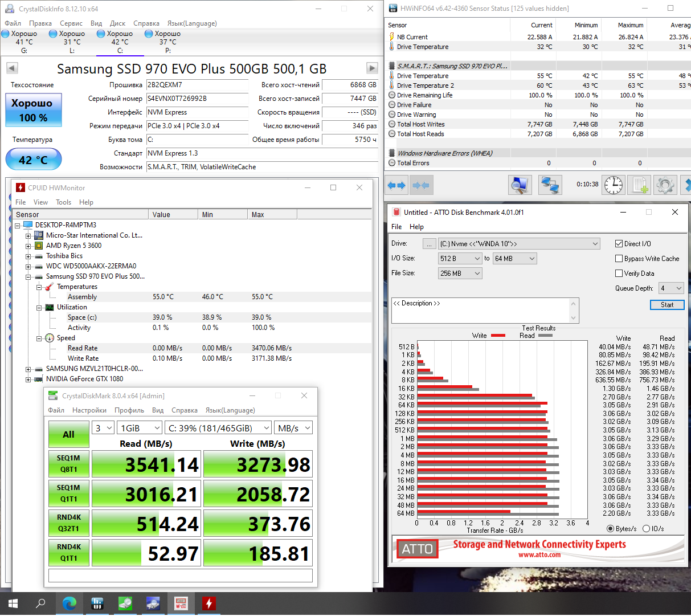Open the Tools menu in HWMonitor
The image size is (691, 616).
coord(63,202)
